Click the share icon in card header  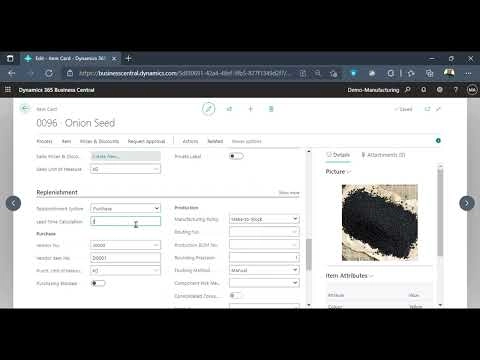[x=229, y=109]
